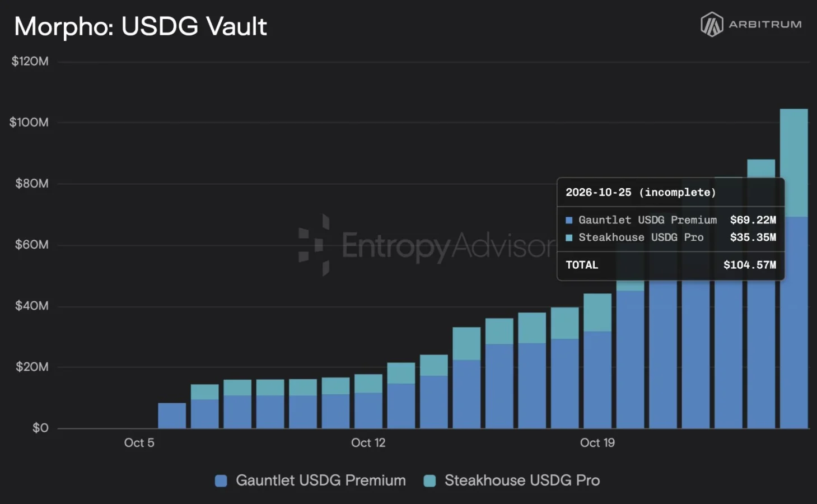Click the 'Oct 5' x-axis label

point(139,443)
